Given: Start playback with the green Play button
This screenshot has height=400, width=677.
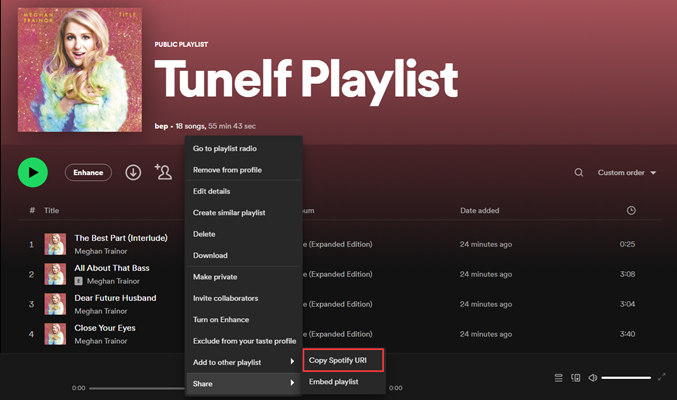Looking at the screenshot, I should (33, 172).
